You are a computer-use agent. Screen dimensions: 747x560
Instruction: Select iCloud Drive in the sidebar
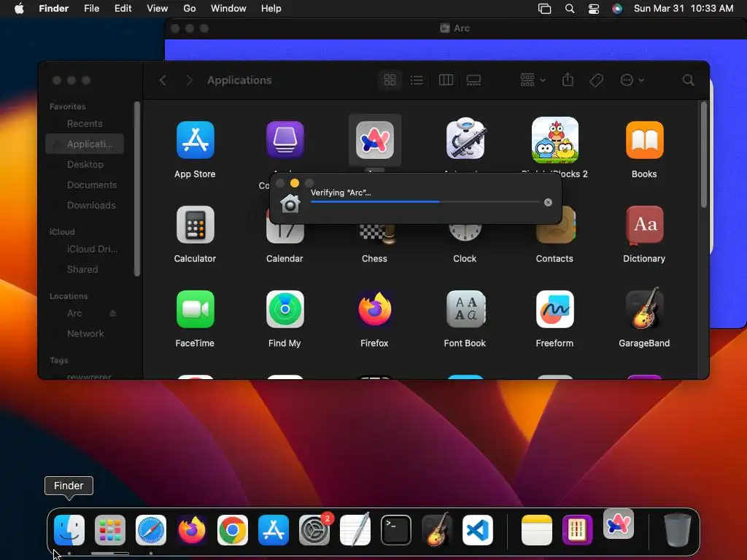click(85, 249)
